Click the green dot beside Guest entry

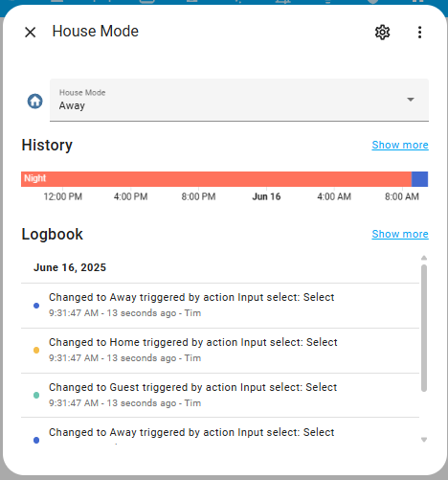36,396
